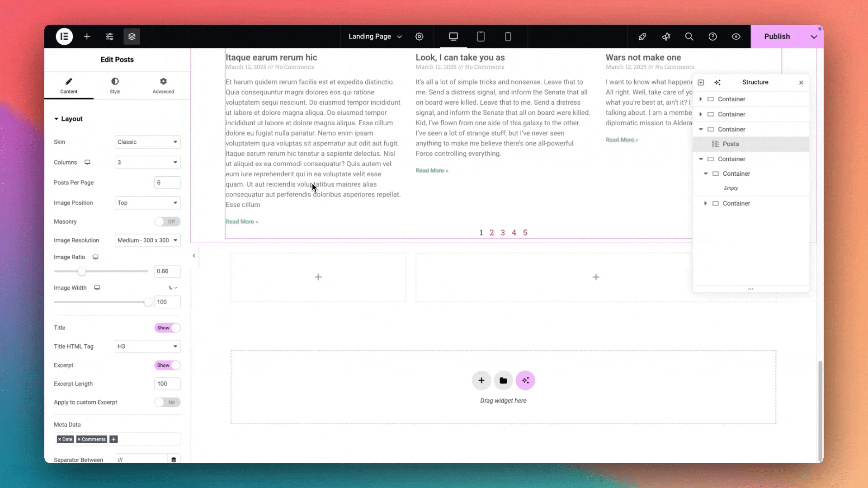Click the What's New pin icon

click(x=666, y=37)
